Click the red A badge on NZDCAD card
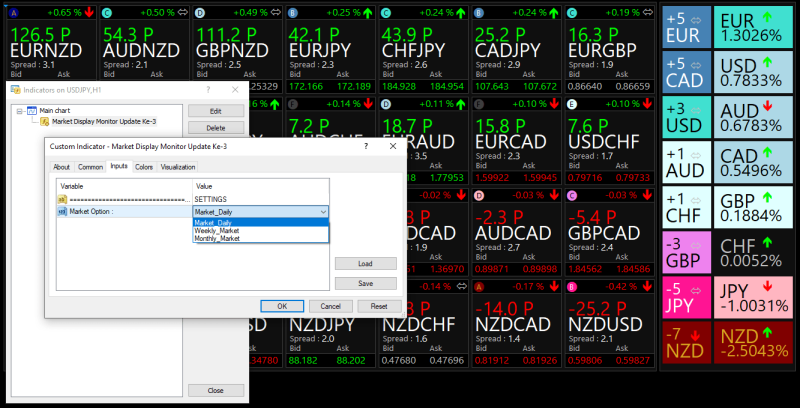 point(479,287)
